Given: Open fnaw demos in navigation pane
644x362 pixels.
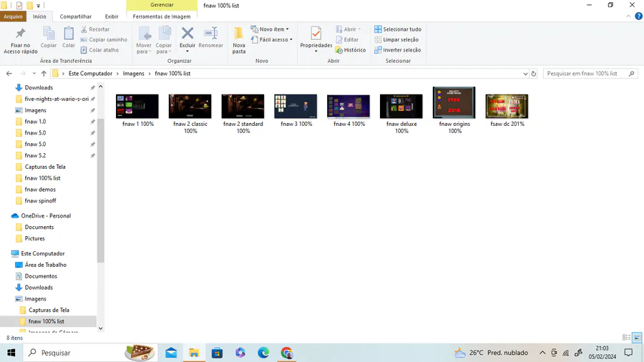Looking at the screenshot, I should click(x=40, y=189).
